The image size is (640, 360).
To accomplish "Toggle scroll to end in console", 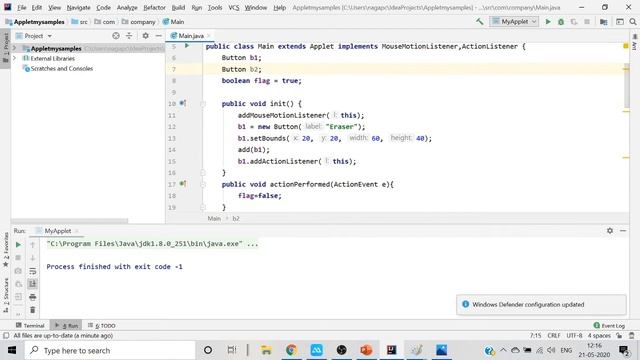I will click(33, 284).
